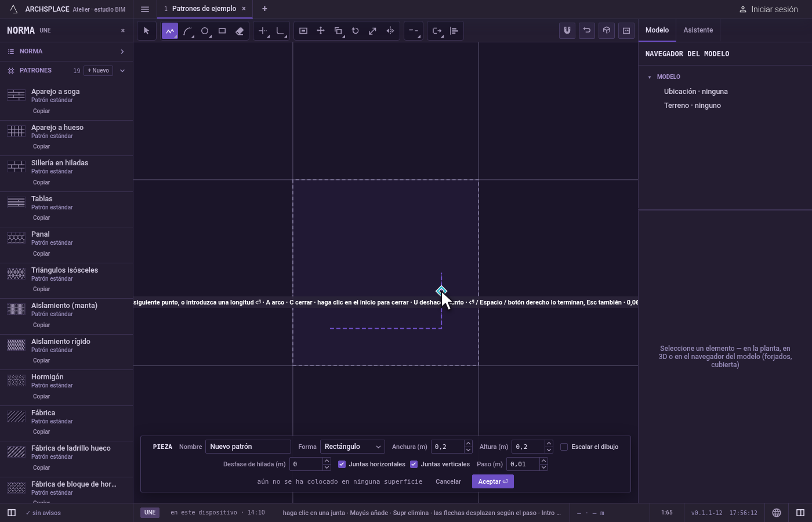Add a new tab with plus
This screenshot has height=522, width=812.
click(x=264, y=9)
